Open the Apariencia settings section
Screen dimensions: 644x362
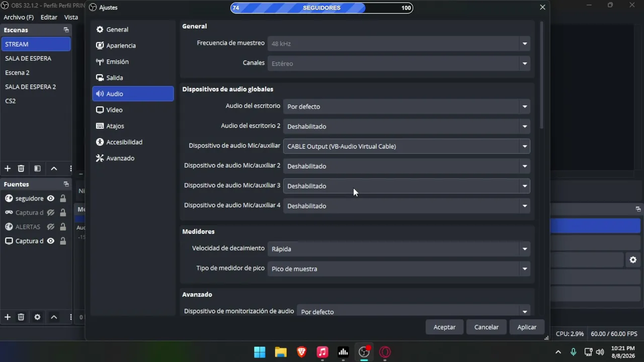133,46
